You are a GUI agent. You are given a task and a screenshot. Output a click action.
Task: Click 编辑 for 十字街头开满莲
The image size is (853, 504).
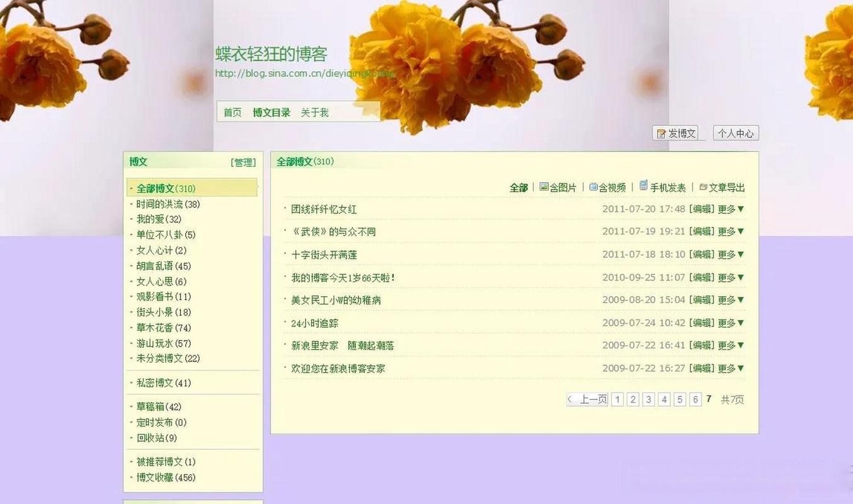click(702, 255)
